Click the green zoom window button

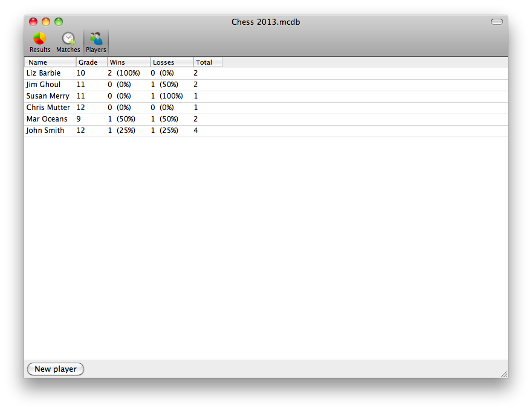pos(59,22)
